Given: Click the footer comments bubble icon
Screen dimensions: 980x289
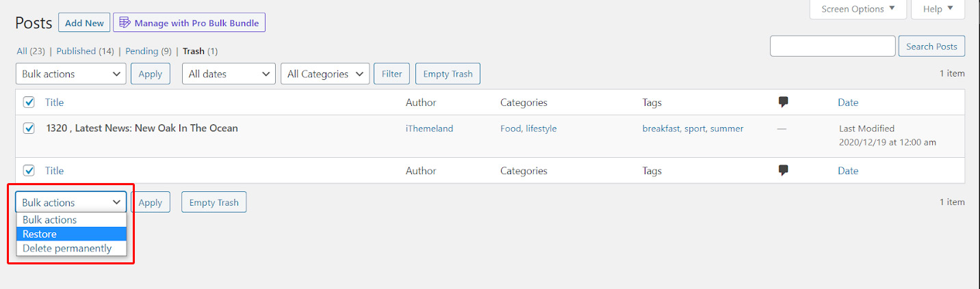Looking at the screenshot, I should tap(784, 170).
